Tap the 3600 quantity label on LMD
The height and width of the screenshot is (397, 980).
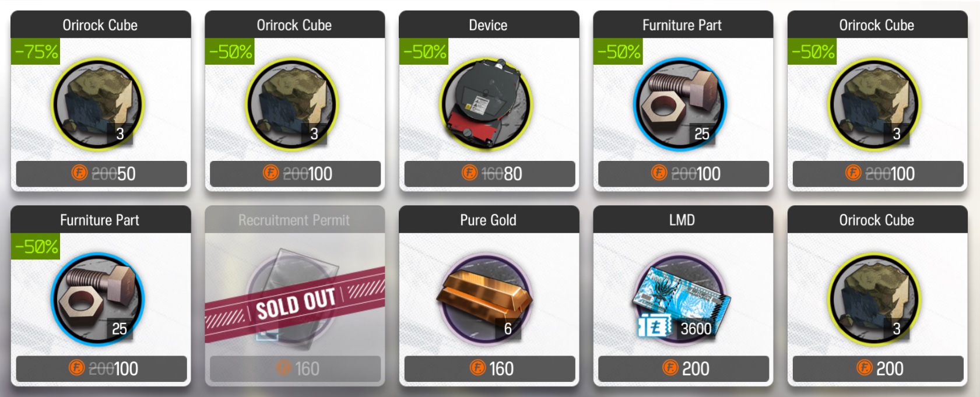tap(696, 329)
